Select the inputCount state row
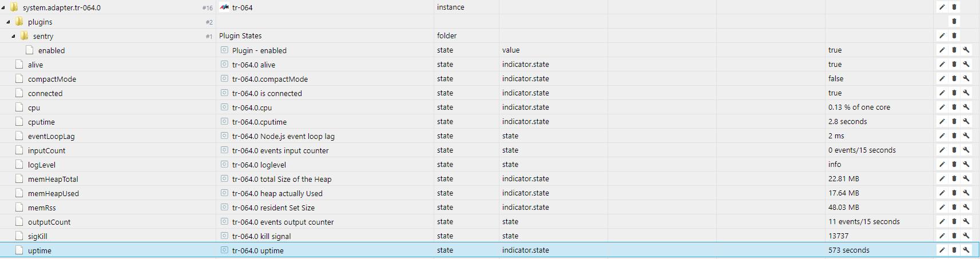 click(46, 150)
